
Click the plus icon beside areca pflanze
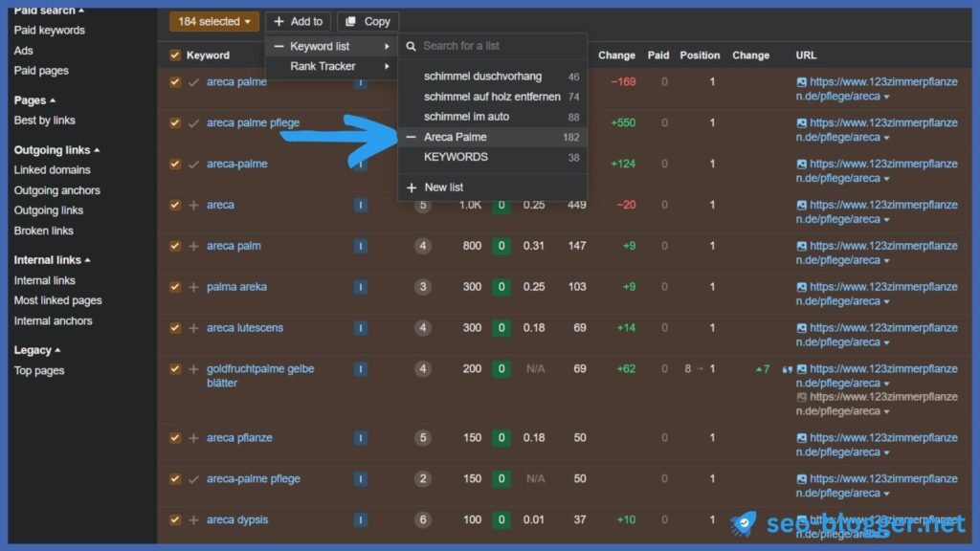point(193,438)
